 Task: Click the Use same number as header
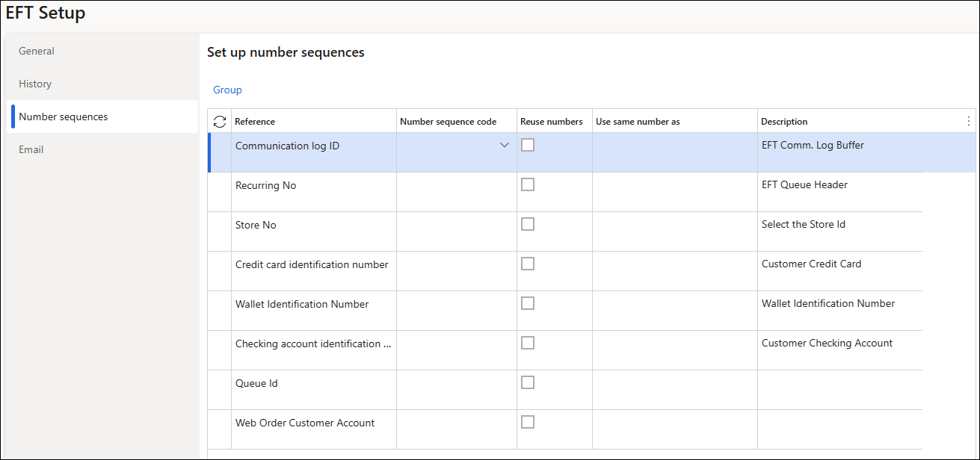pyautogui.click(x=675, y=121)
